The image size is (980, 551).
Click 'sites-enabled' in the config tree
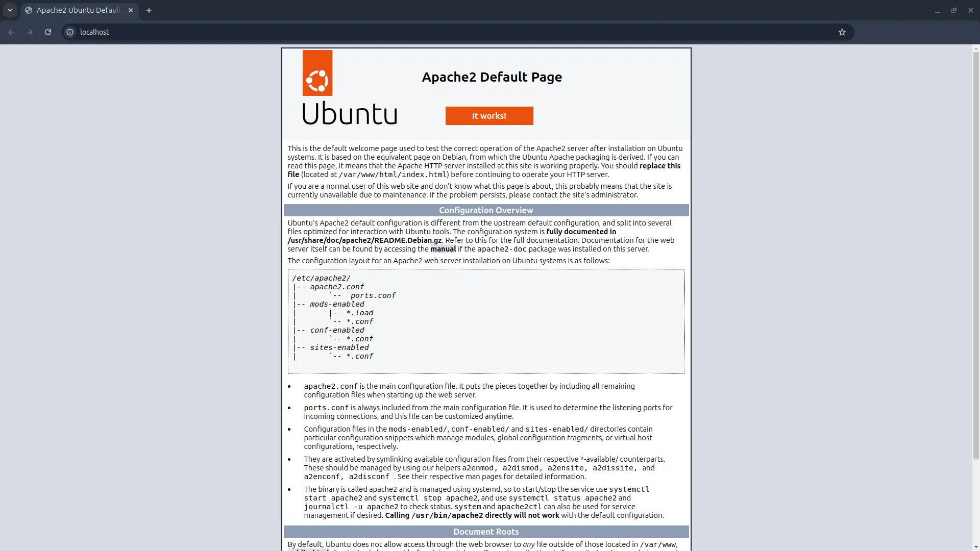pyautogui.click(x=339, y=347)
